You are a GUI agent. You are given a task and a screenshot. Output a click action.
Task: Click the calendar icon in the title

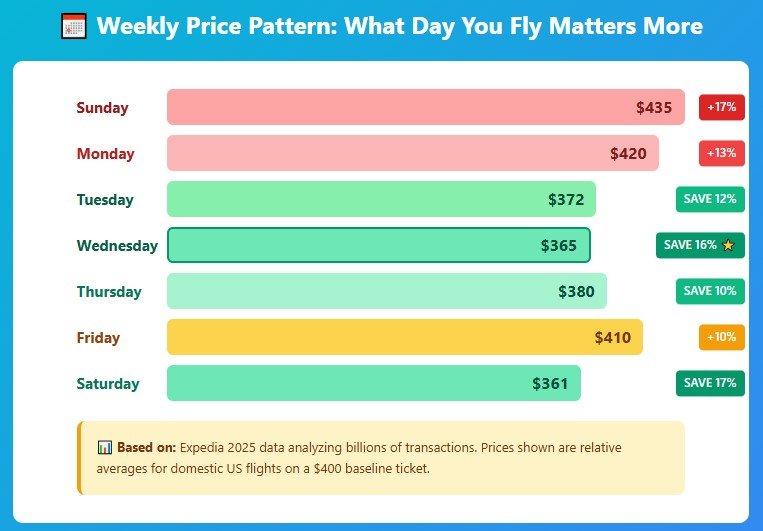pyautogui.click(x=73, y=26)
